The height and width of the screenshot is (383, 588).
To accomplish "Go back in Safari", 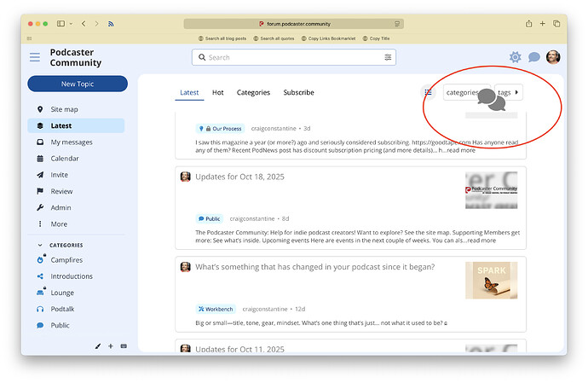I will (x=84, y=24).
